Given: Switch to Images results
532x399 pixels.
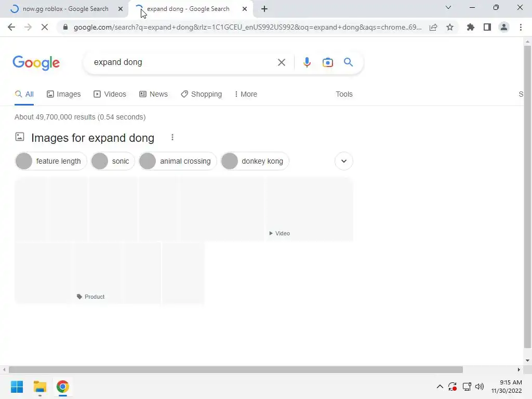Looking at the screenshot, I should pos(64,95).
